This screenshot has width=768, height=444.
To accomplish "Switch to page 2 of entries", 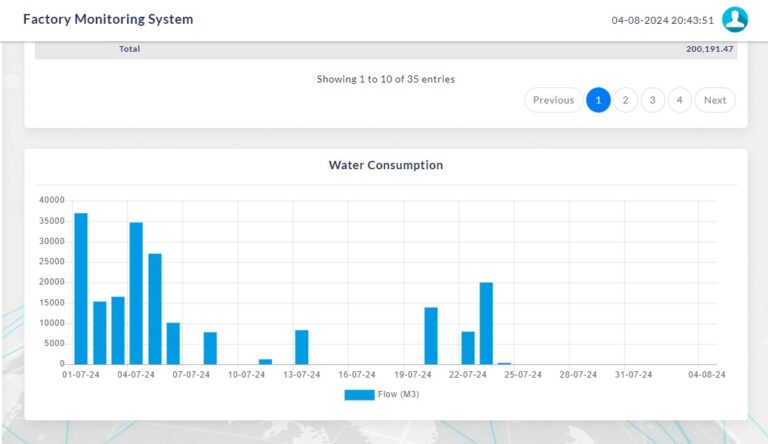I will [625, 100].
